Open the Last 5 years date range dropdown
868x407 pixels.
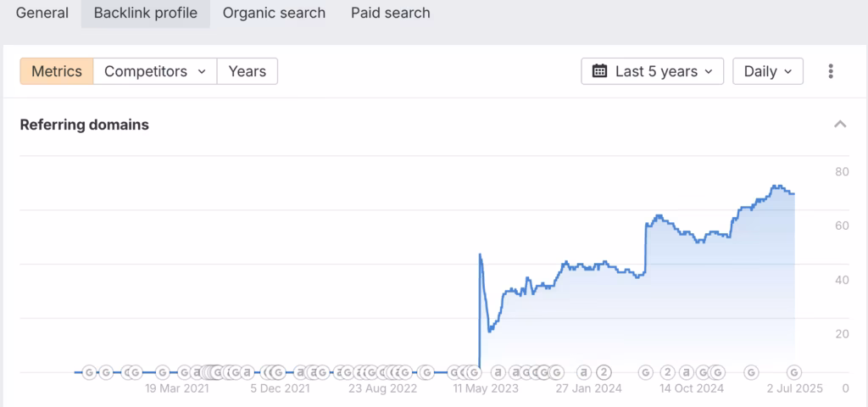(652, 71)
